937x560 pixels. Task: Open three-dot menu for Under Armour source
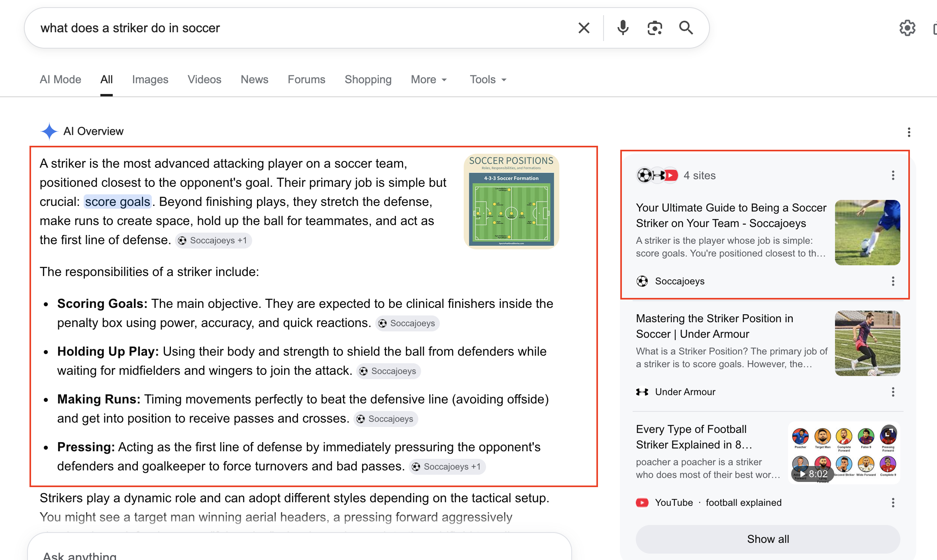click(893, 392)
